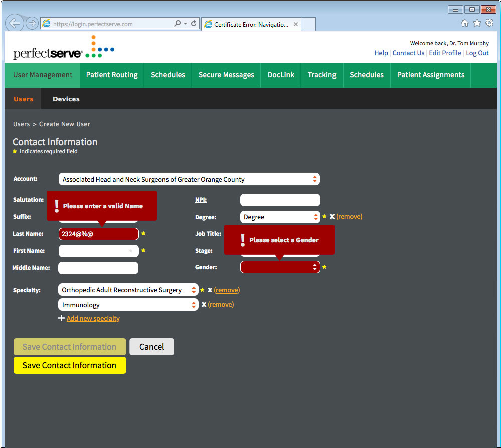Click 'Please select a Gender' error tooltip
Viewport: 501px width, 448px height.
coord(279,240)
